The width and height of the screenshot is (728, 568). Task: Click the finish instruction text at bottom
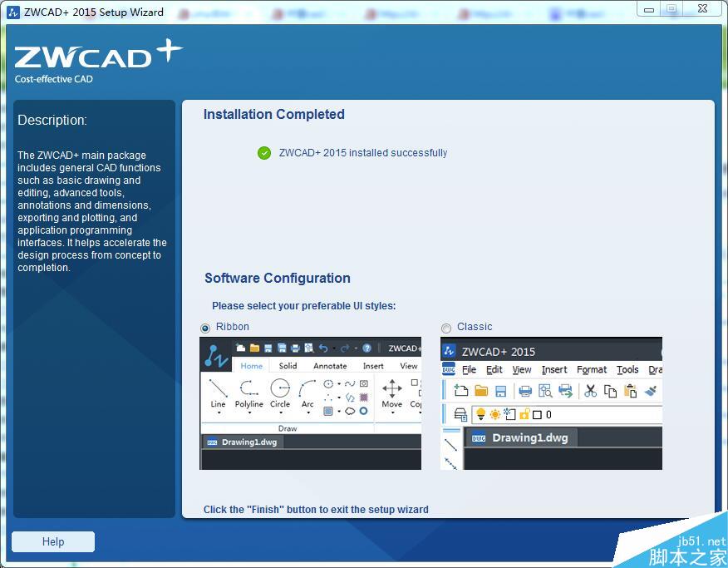[x=316, y=510]
